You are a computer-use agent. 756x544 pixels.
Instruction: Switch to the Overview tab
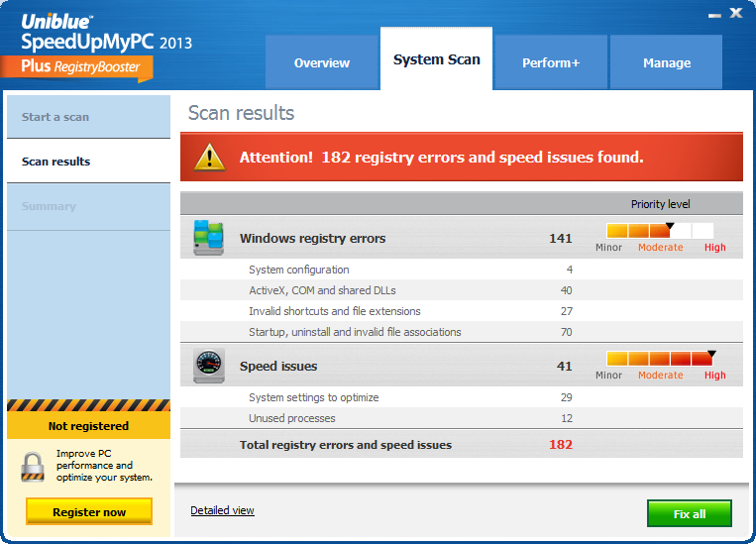pyautogui.click(x=322, y=62)
